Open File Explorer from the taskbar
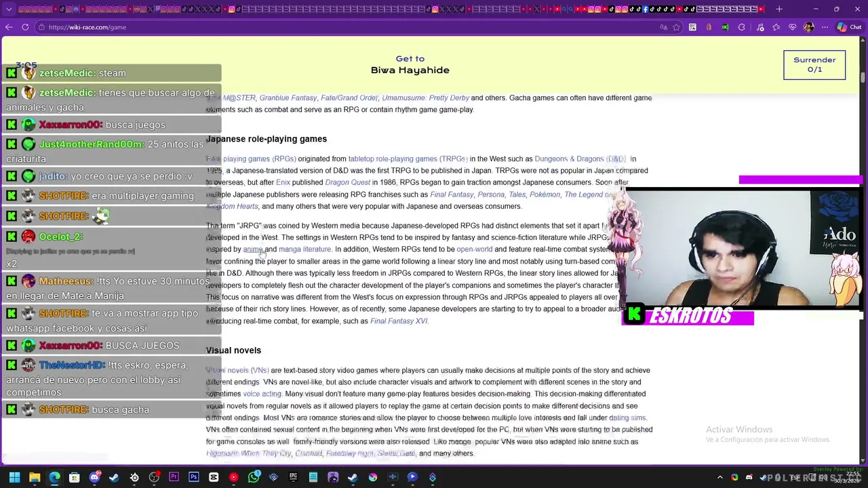868x488 pixels. [35, 477]
